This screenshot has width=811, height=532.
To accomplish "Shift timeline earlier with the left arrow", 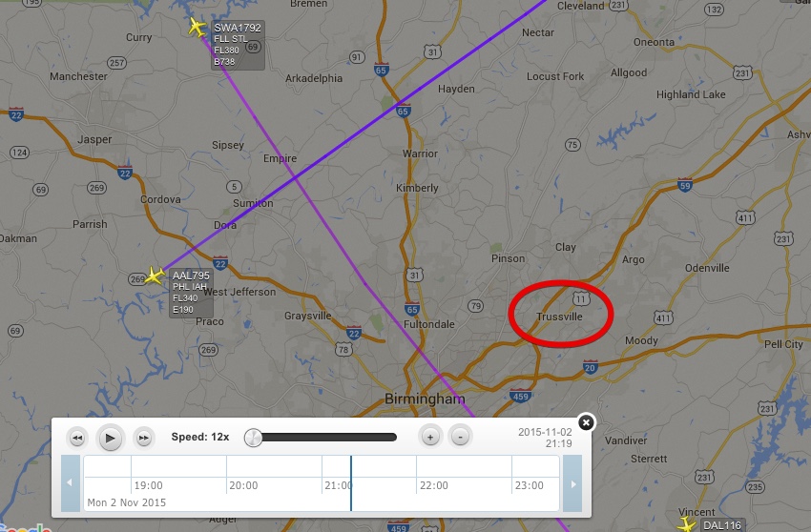I will (x=71, y=483).
